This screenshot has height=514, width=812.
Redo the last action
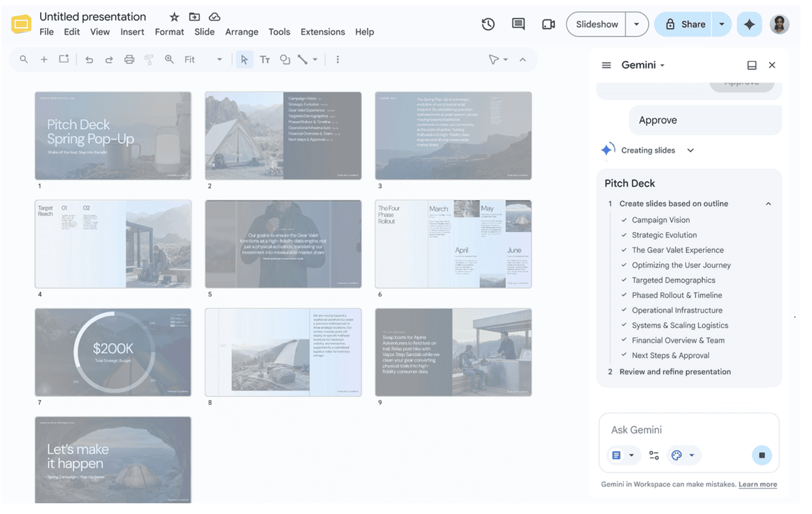coord(109,59)
